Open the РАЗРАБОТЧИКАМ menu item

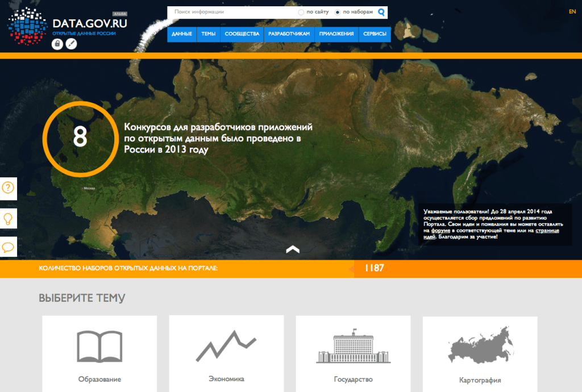(x=289, y=34)
